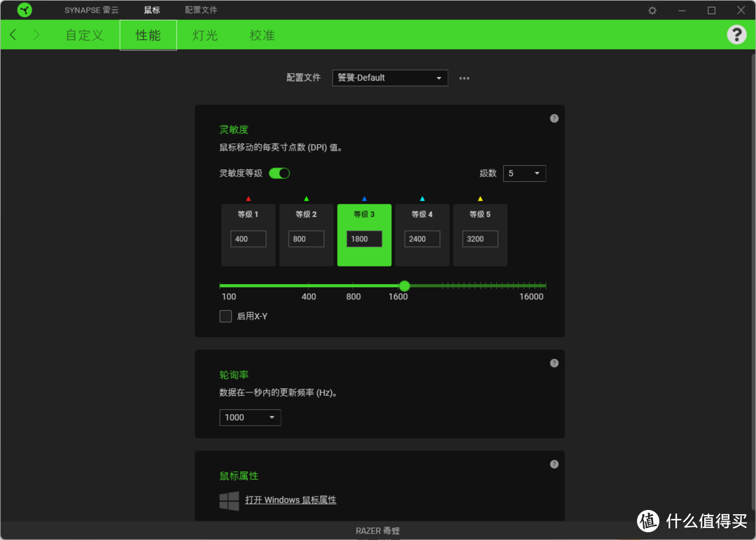Open 打开 Windows 鼠标属性 link
756x540 pixels.
tap(290, 500)
